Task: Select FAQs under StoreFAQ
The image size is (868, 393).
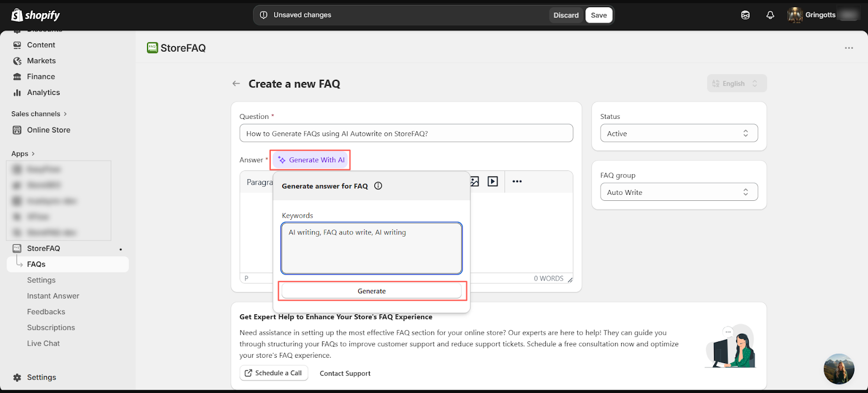Action: click(68, 264)
